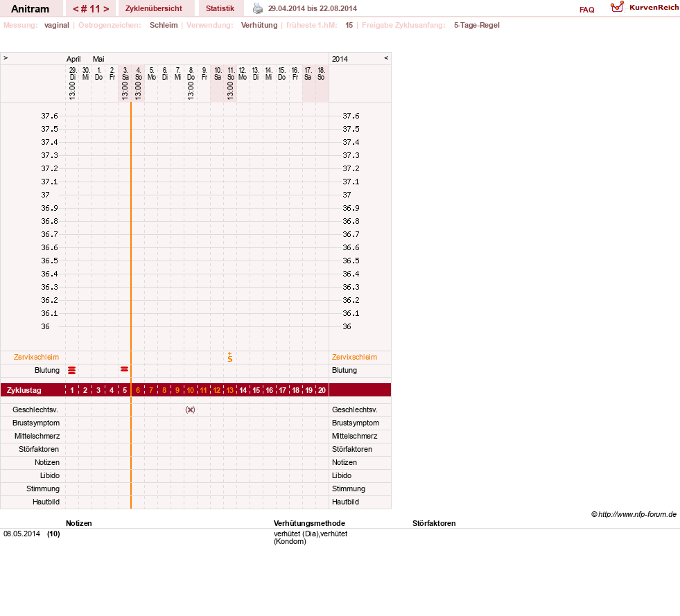
Task: Click the Zyklustag row label
Action: 24,390
